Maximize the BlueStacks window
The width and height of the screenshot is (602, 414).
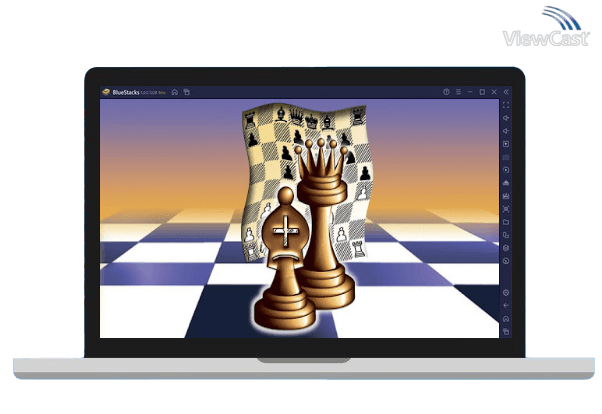[482, 92]
